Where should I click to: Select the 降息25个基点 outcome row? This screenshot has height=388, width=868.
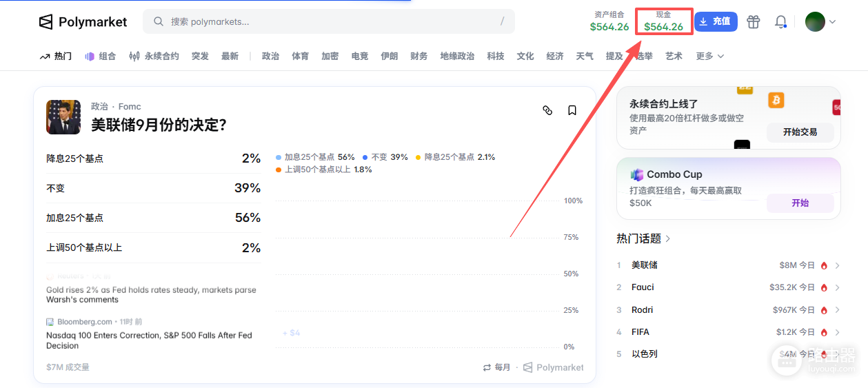153,159
